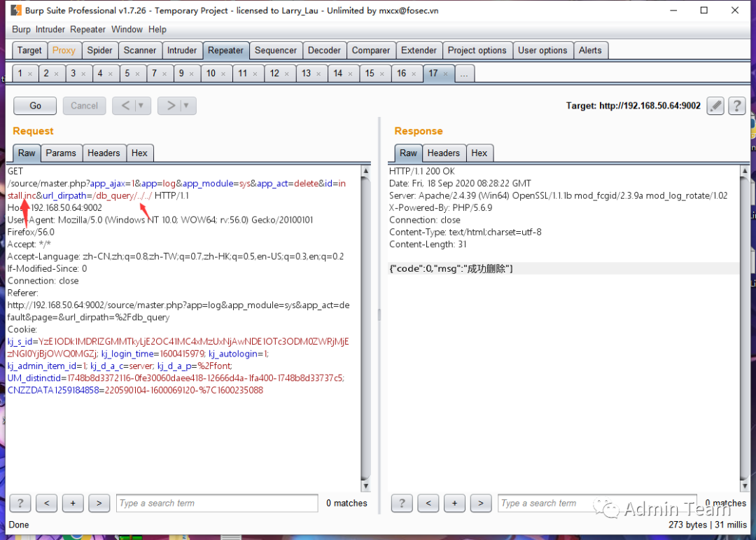View request Params tab
Viewport: 756px width, 540px height.
pos(61,153)
